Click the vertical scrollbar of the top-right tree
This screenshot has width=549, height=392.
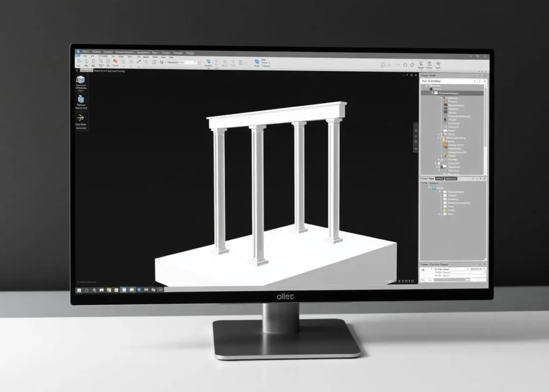click(x=485, y=130)
